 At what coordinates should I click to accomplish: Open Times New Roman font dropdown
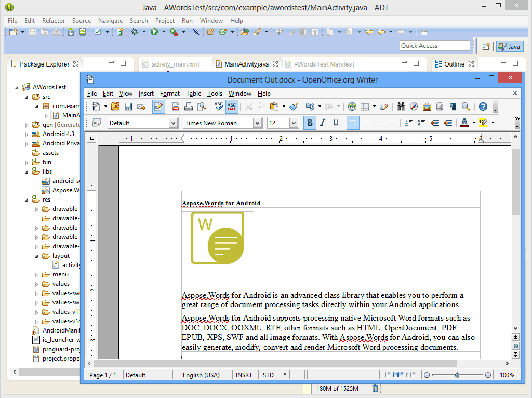pyautogui.click(x=258, y=123)
